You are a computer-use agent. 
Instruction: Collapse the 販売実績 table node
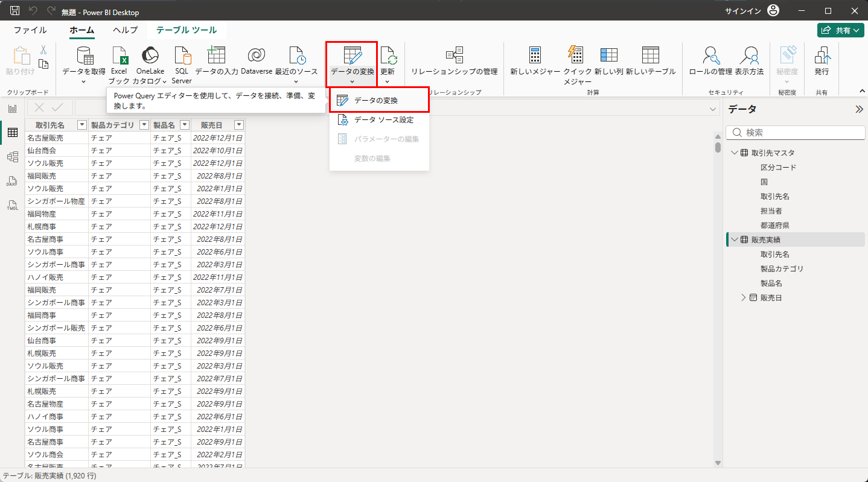pyautogui.click(x=734, y=239)
